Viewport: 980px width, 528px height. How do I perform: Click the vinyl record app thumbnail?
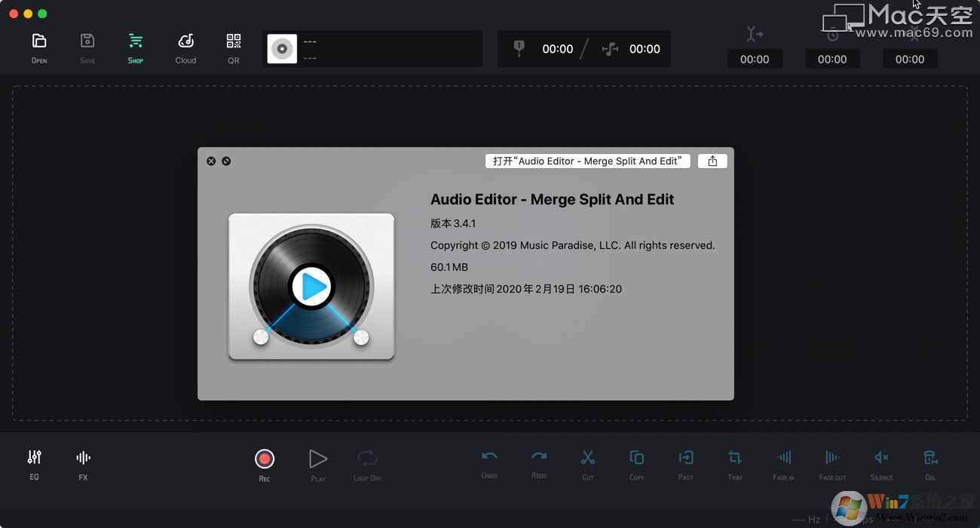click(x=311, y=286)
